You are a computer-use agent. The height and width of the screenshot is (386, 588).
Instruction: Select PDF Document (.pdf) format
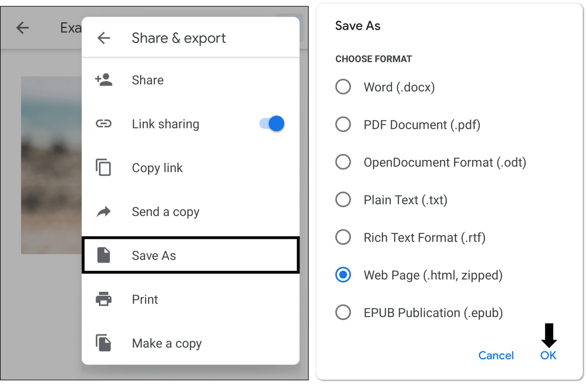[343, 125]
